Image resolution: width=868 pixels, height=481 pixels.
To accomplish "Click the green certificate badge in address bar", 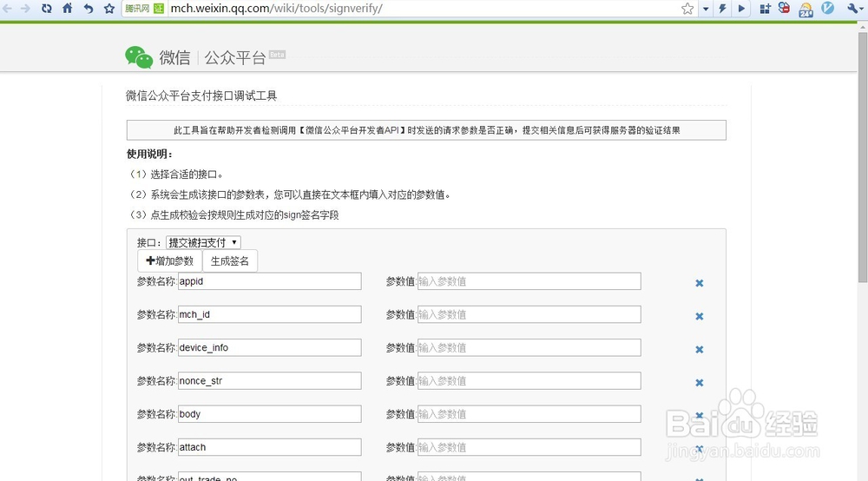I will click(x=159, y=9).
